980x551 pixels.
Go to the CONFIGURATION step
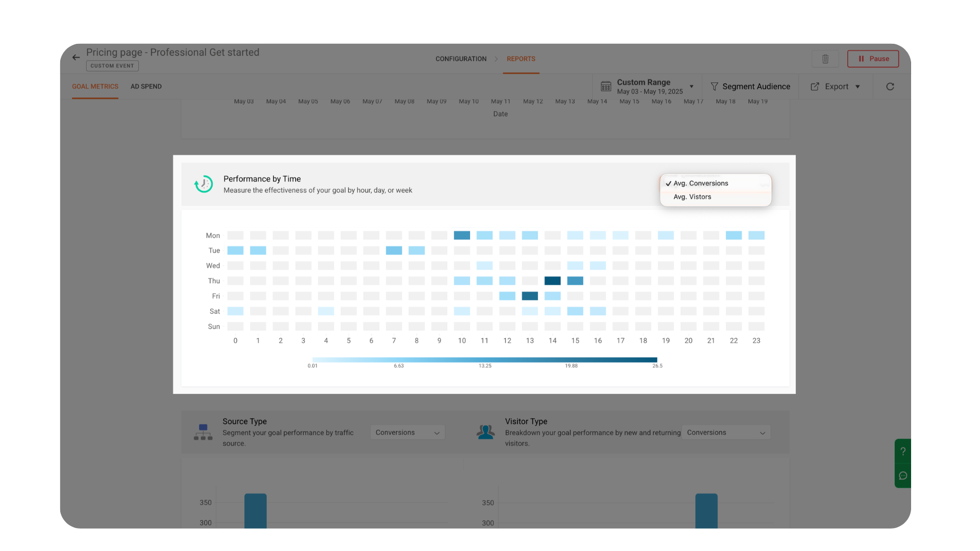click(460, 59)
